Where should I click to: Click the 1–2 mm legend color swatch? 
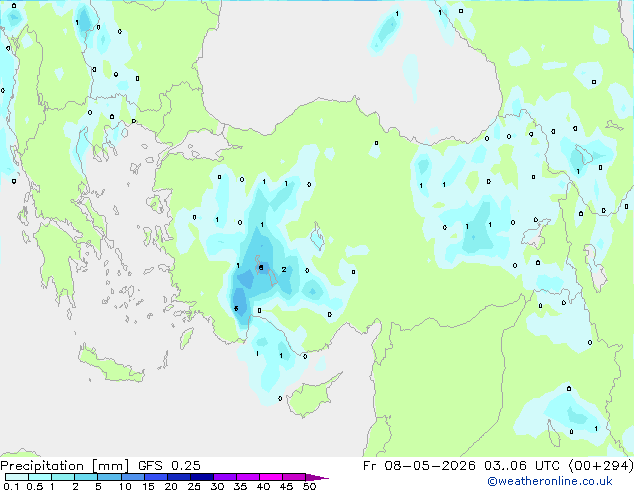tap(63, 477)
